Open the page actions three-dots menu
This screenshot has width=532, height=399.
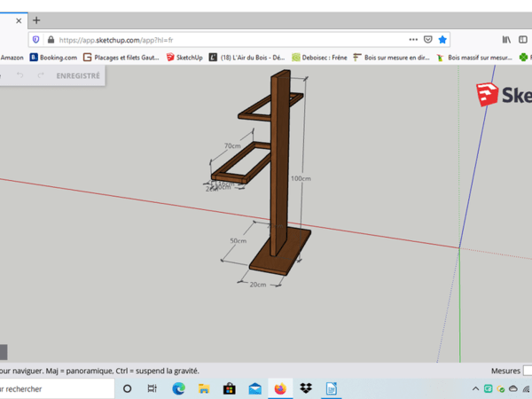pos(412,40)
